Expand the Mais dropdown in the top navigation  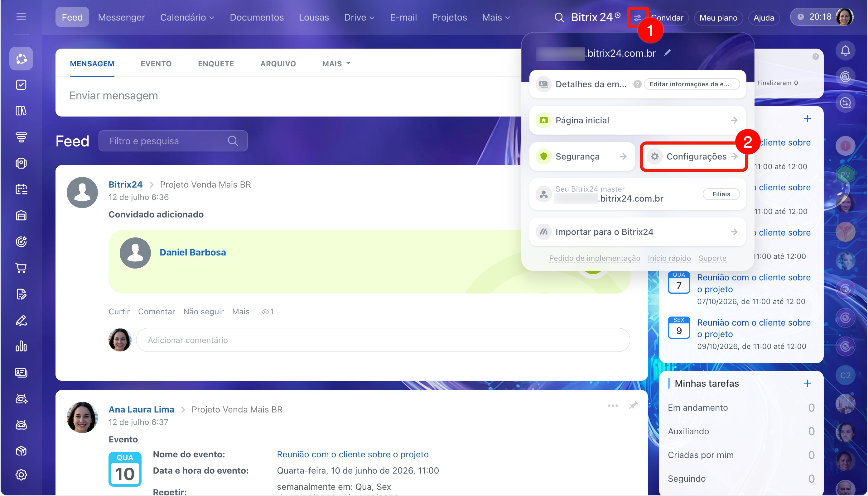[x=496, y=17]
